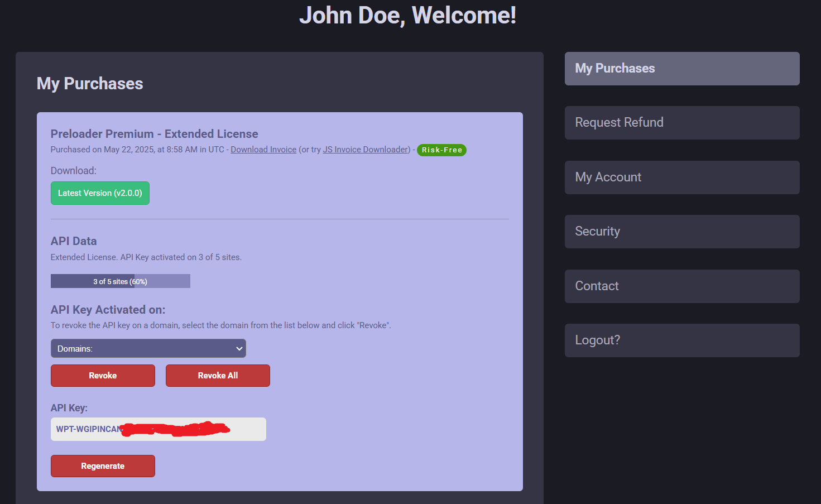
Task: Try the JS Invoice Downloader link
Action: pos(366,150)
